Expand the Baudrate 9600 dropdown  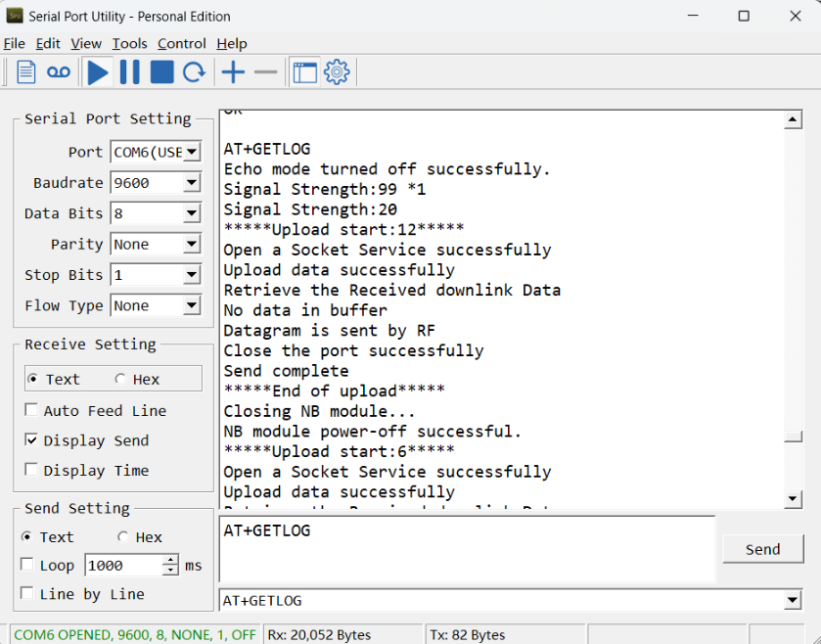(x=192, y=183)
